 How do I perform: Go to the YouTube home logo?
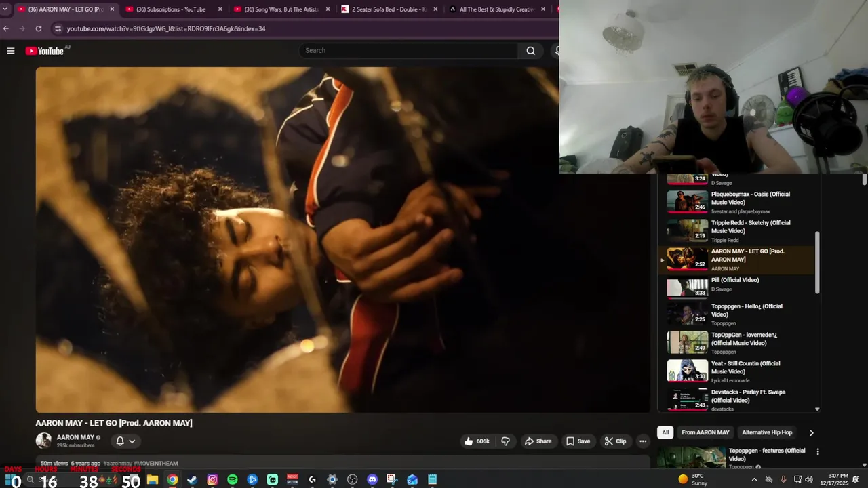(x=45, y=51)
